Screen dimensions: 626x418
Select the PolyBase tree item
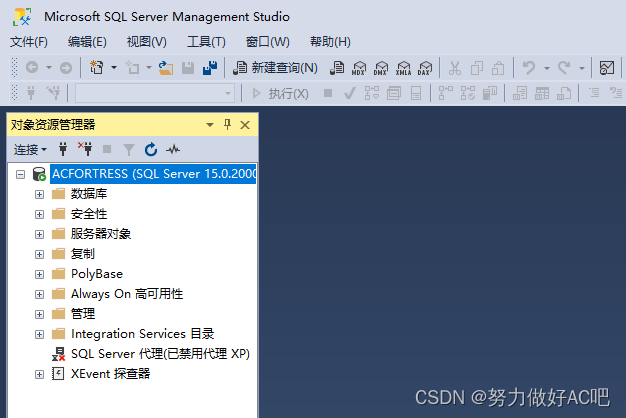point(97,274)
